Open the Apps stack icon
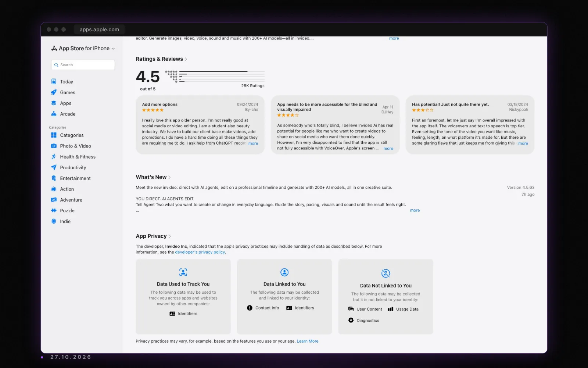 coord(54,103)
